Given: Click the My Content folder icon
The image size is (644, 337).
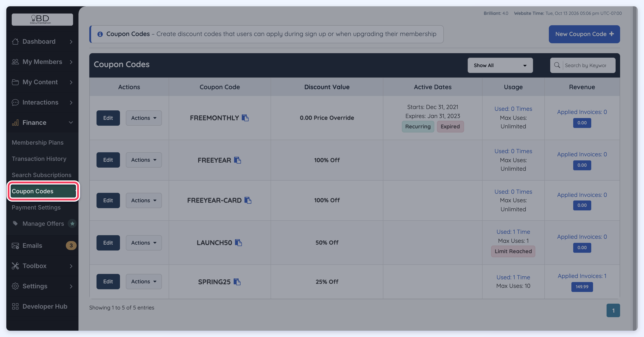Looking at the screenshot, I should [15, 82].
